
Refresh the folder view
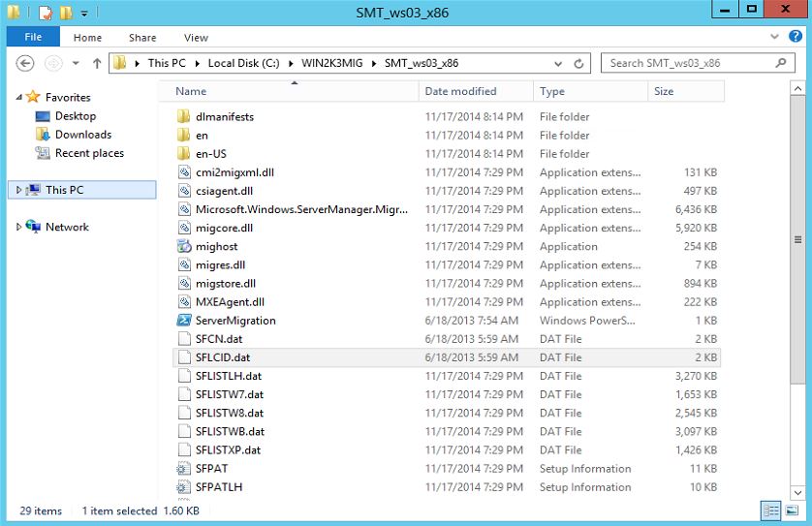click(579, 63)
